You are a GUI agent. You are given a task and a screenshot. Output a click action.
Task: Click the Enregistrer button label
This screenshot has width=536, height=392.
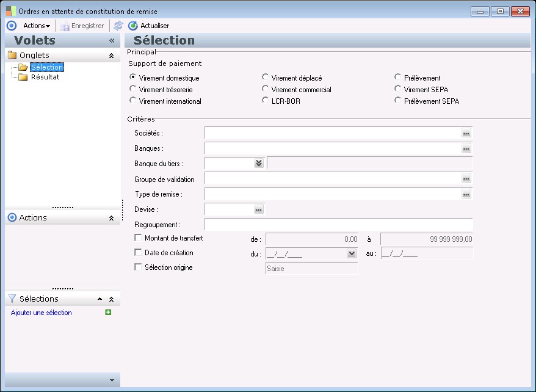coord(87,26)
